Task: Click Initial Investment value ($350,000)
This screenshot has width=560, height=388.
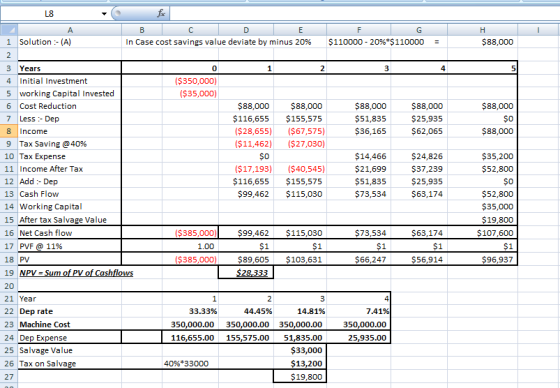Action: click(196, 81)
